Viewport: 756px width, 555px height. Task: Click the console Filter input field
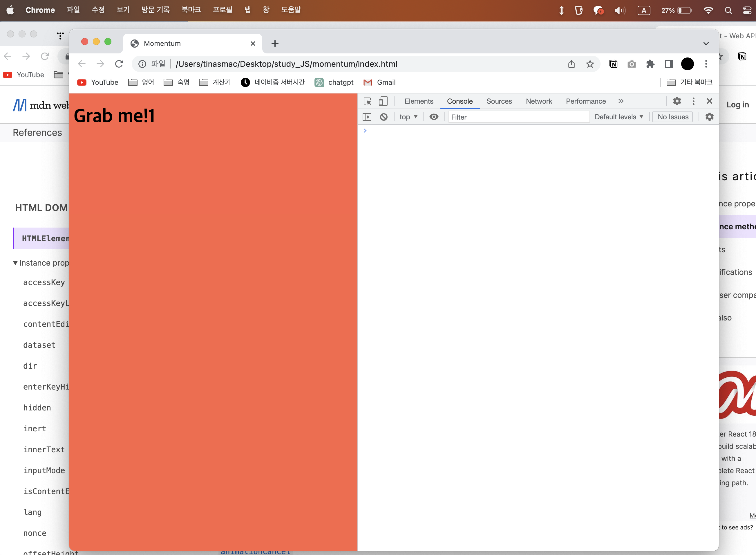pos(519,117)
